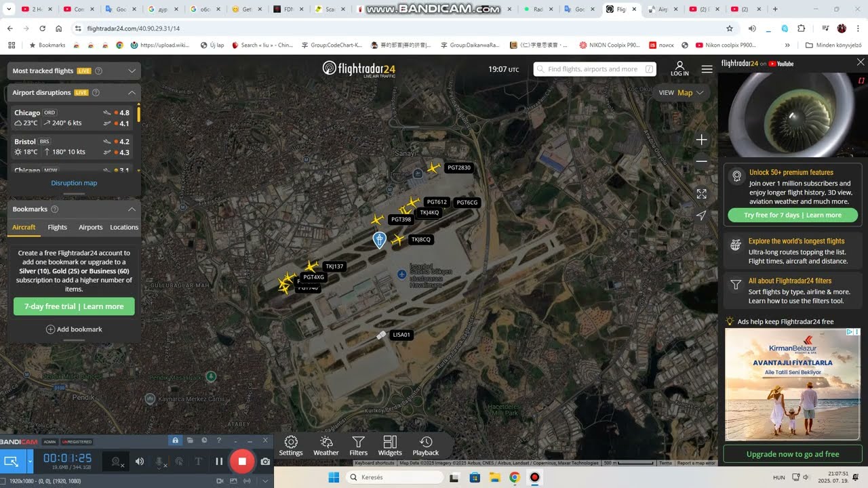
Task: Open the Playback feature
Action: 426,445
